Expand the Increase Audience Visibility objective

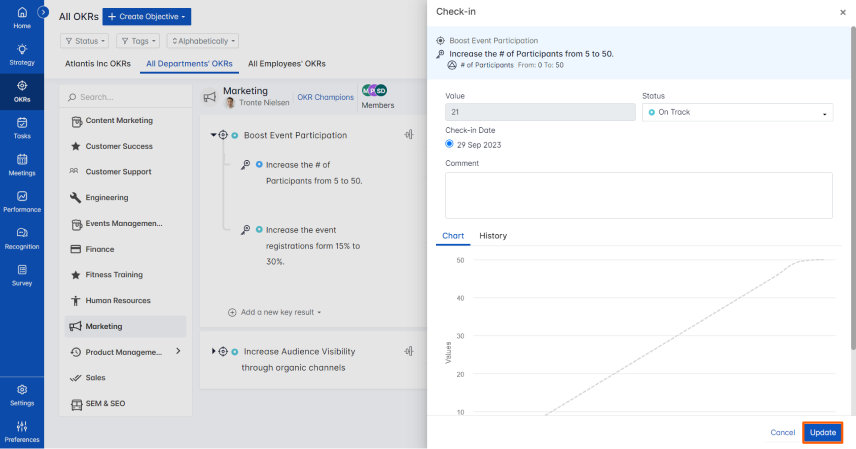pyautogui.click(x=213, y=351)
